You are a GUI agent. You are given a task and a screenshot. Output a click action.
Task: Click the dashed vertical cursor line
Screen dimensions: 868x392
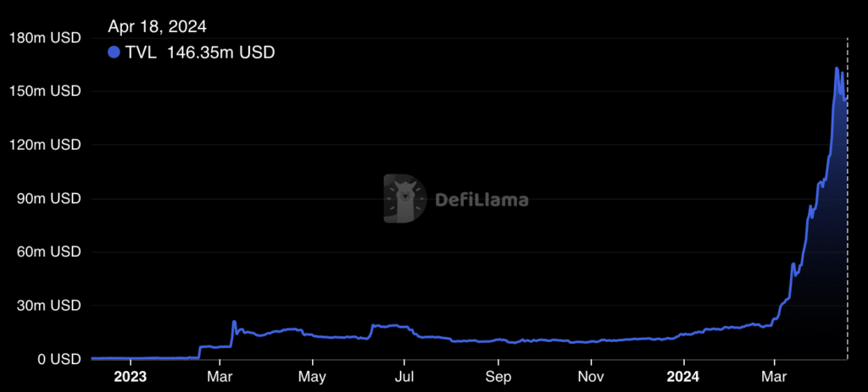(x=848, y=212)
